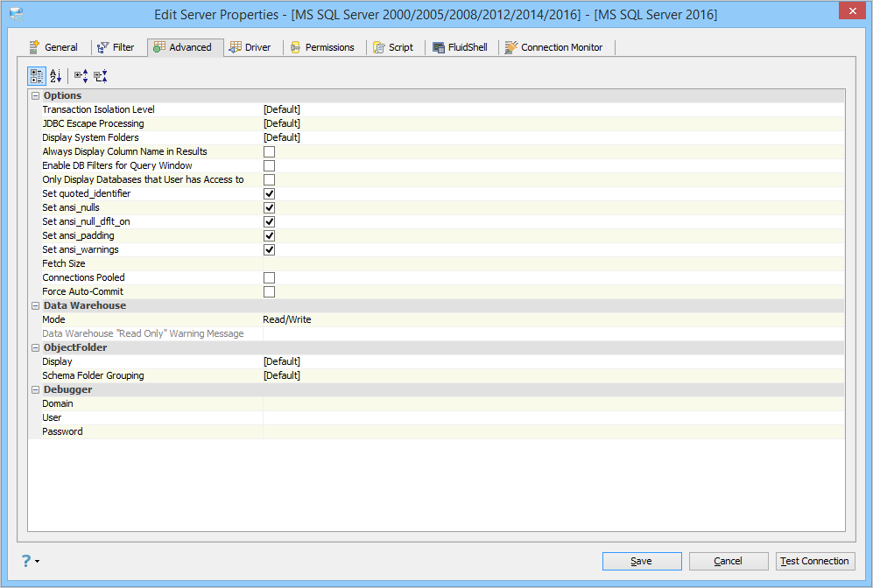Select the Transaction Isolation Level label

[99, 109]
